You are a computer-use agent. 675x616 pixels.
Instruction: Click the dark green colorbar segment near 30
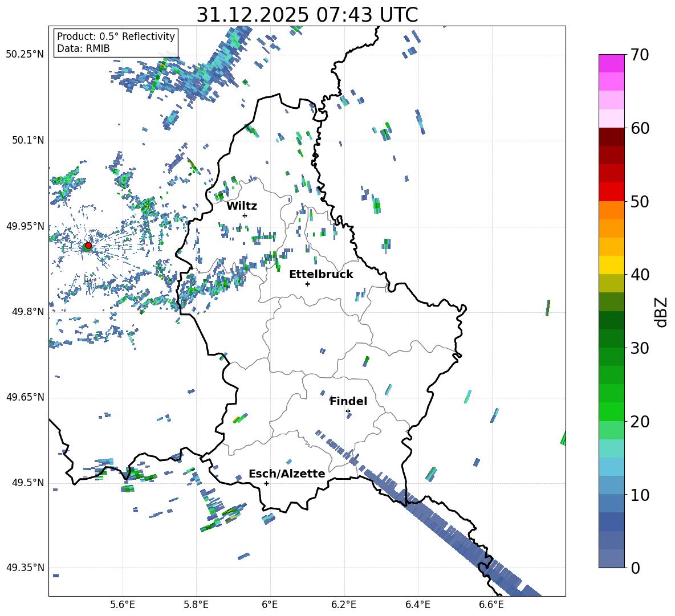click(x=611, y=338)
